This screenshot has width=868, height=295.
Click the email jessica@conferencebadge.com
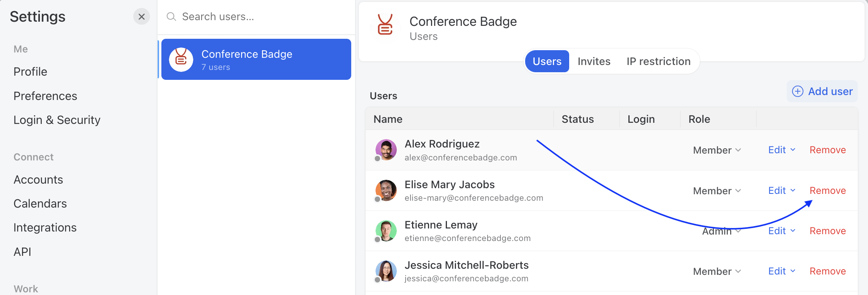click(466, 278)
